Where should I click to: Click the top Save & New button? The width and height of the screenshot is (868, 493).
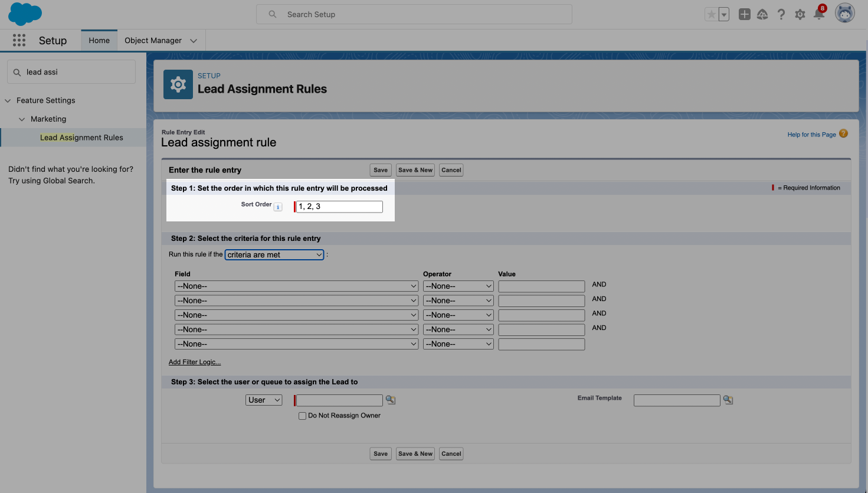pos(415,170)
